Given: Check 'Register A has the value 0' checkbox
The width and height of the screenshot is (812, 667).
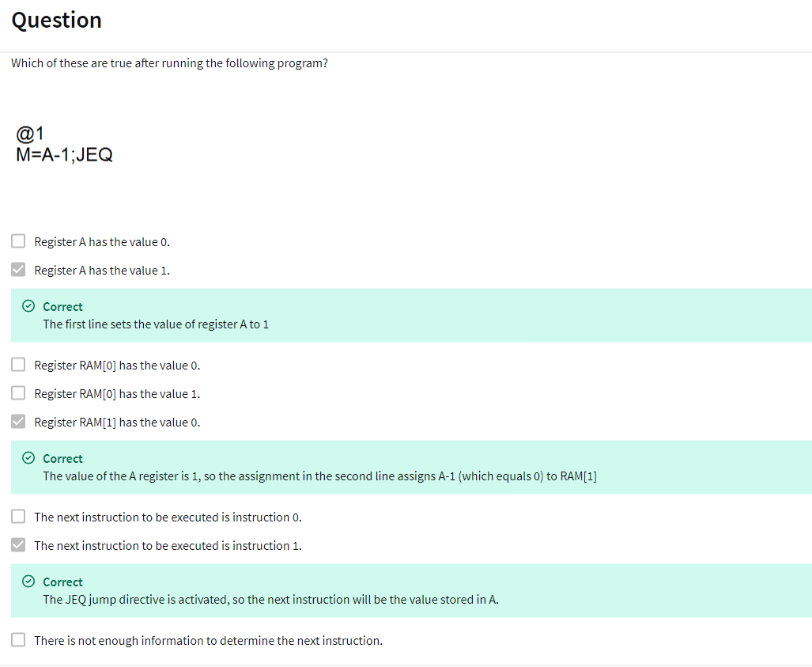Looking at the screenshot, I should [x=18, y=241].
